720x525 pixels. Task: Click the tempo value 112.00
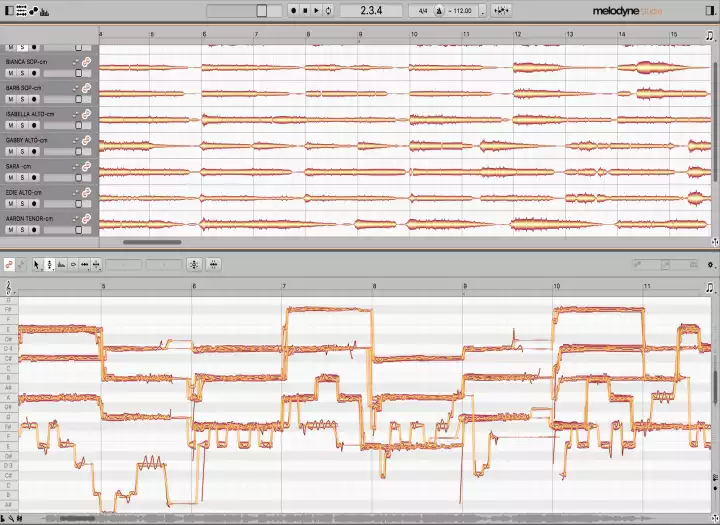pos(462,11)
